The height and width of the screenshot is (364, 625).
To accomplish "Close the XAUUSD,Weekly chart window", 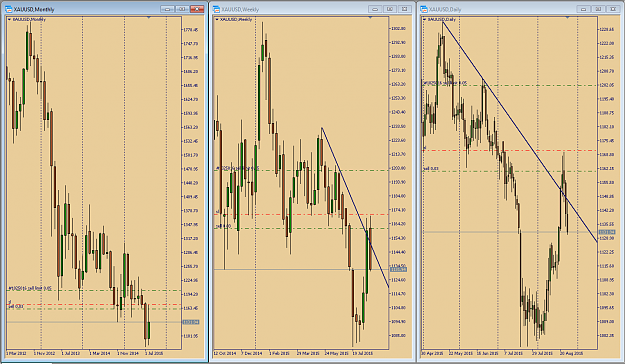I will pyautogui.click(x=405, y=9).
